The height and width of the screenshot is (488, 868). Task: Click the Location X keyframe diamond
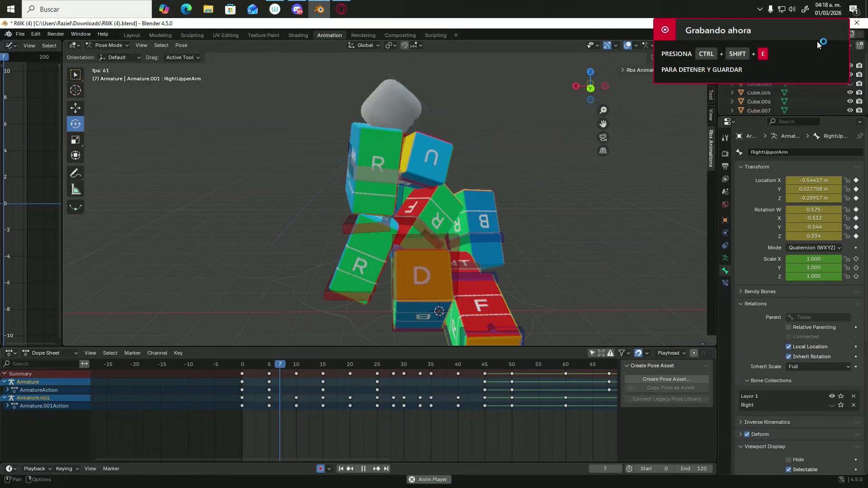point(856,180)
